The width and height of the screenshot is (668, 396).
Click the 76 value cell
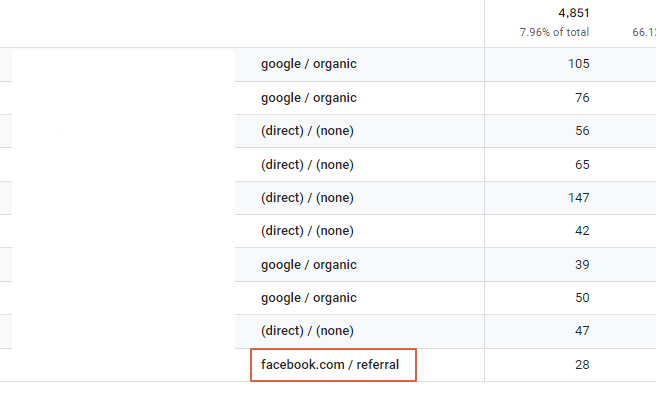[x=582, y=98]
